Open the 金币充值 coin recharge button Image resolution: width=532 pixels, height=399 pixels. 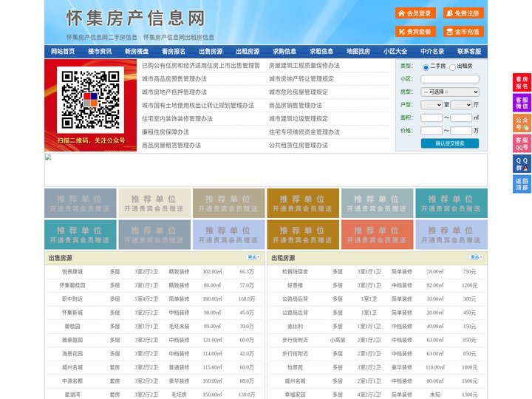pos(463,32)
